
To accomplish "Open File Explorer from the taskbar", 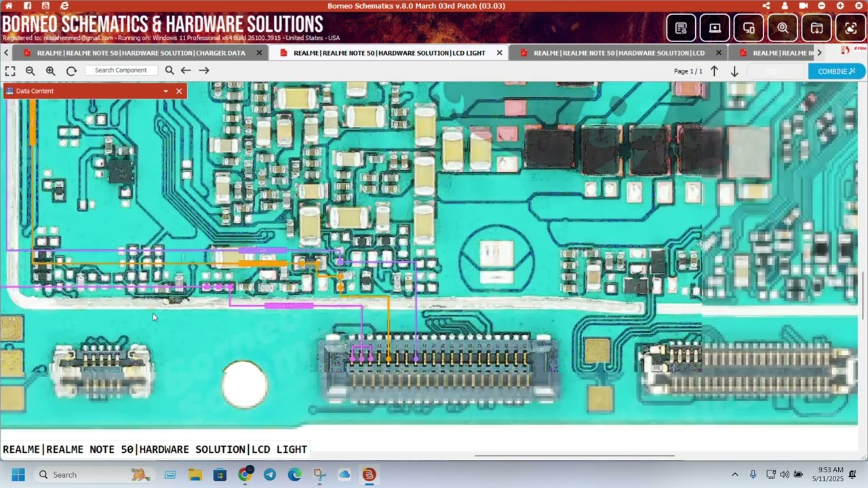I will [x=195, y=474].
